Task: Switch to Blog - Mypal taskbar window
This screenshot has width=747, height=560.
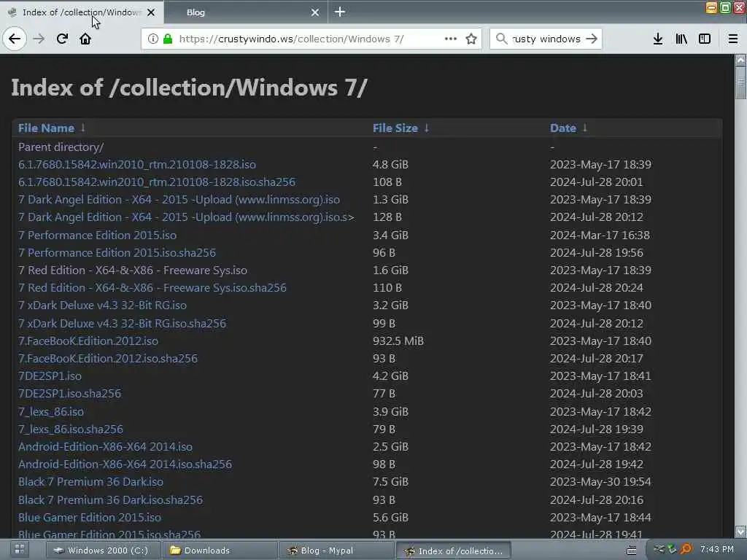Action: [336, 551]
